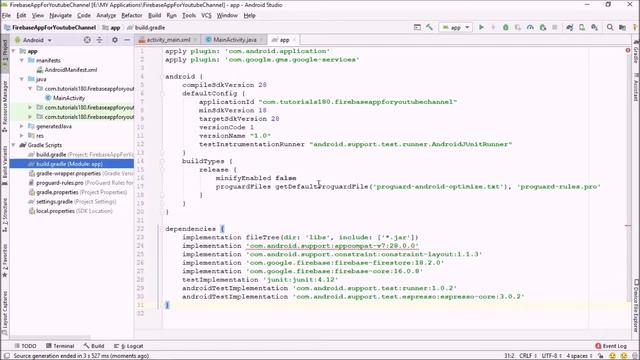Image resolution: width=640 pixels, height=360 pixels.
Task: Click the sad face feedback icon
Action: (624, 356)
